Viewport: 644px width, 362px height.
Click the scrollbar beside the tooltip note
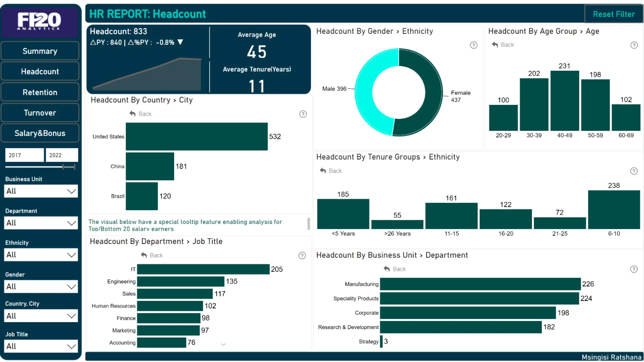pos(309,224)
